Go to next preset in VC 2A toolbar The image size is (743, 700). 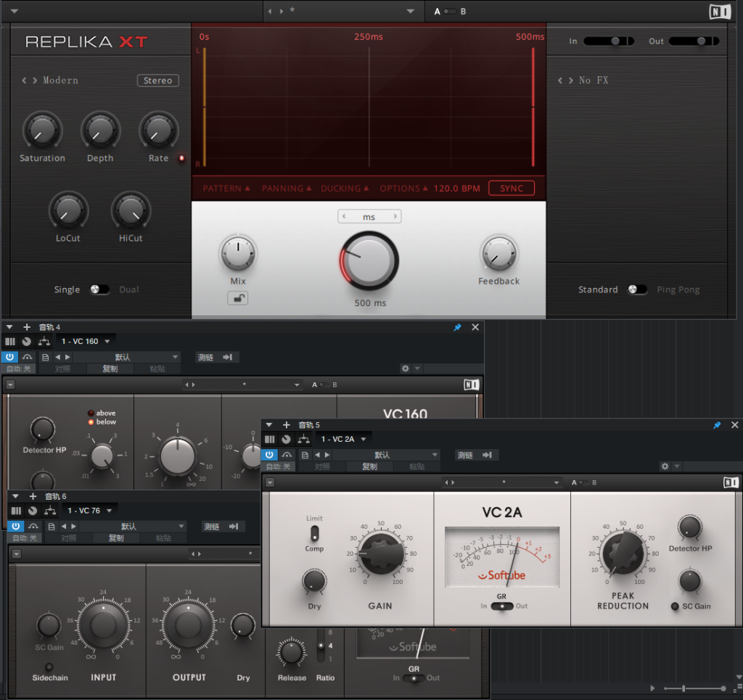pos(327,455)
